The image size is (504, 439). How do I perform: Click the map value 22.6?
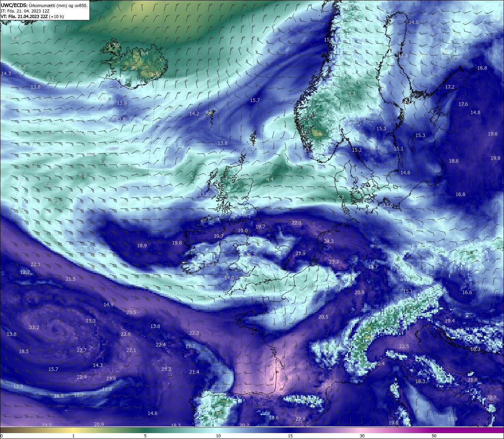tap(126, 334)
